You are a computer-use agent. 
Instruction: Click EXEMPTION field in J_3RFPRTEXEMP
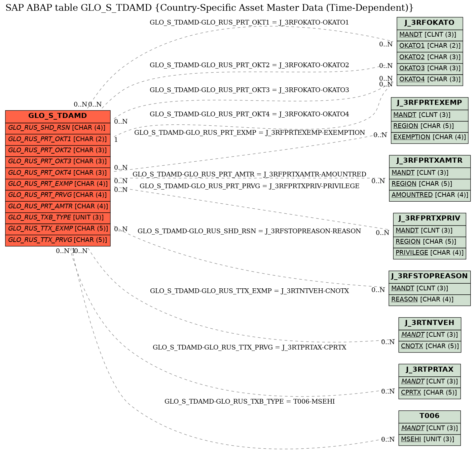430,137
